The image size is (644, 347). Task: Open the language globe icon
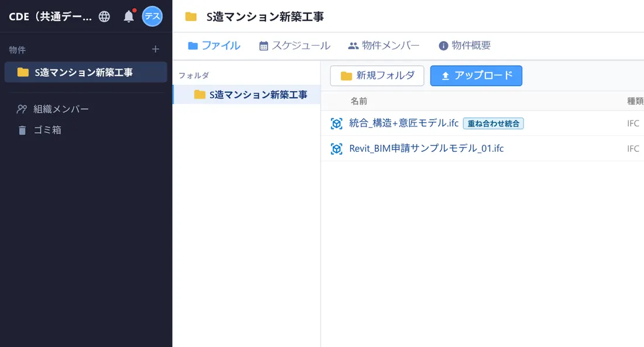click(104, 16)
